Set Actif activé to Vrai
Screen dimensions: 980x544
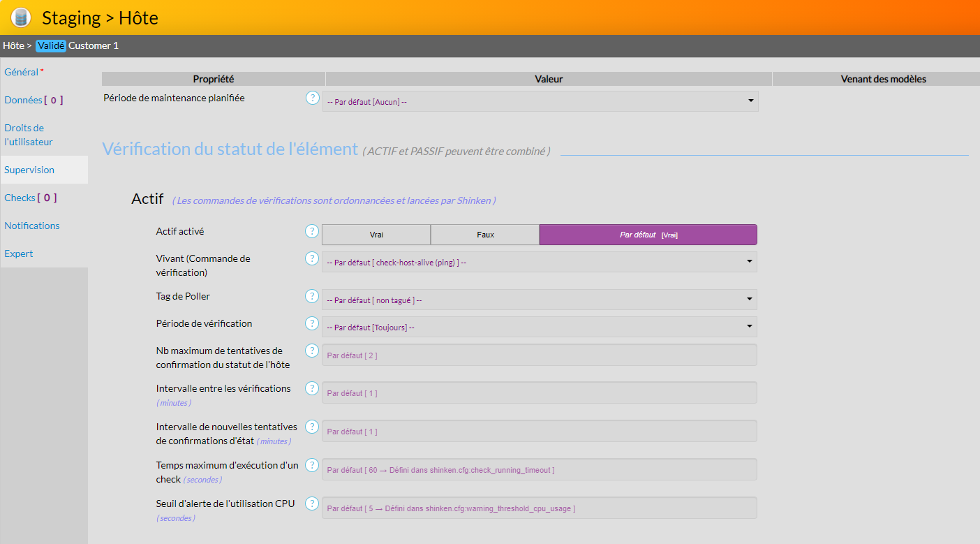376,235
